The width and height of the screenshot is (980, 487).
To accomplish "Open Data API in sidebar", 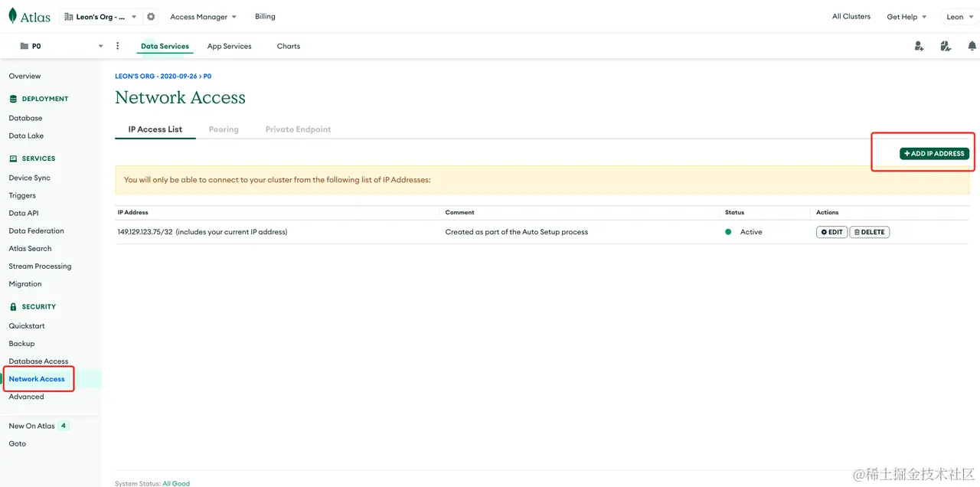I will [23, 213].
